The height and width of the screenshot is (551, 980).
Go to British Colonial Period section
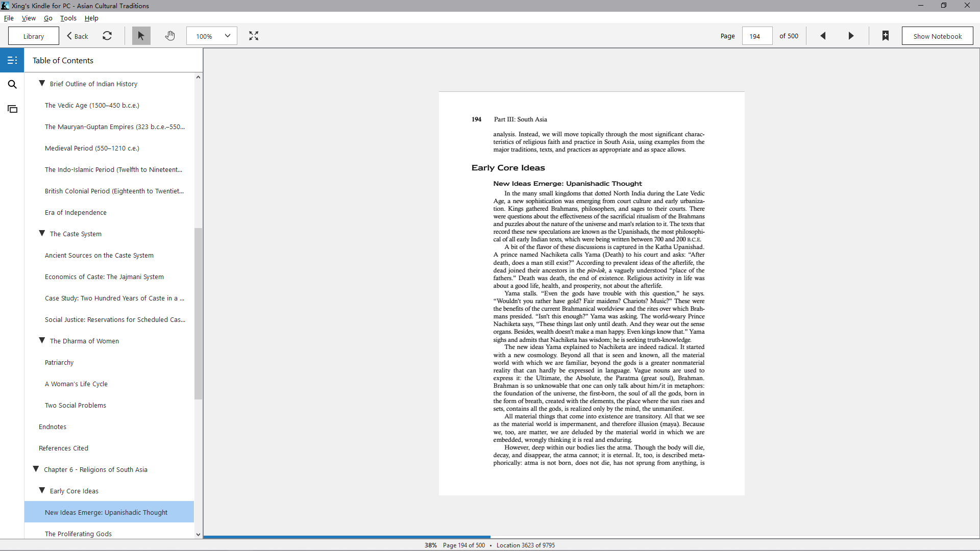[x=109, y=191]
